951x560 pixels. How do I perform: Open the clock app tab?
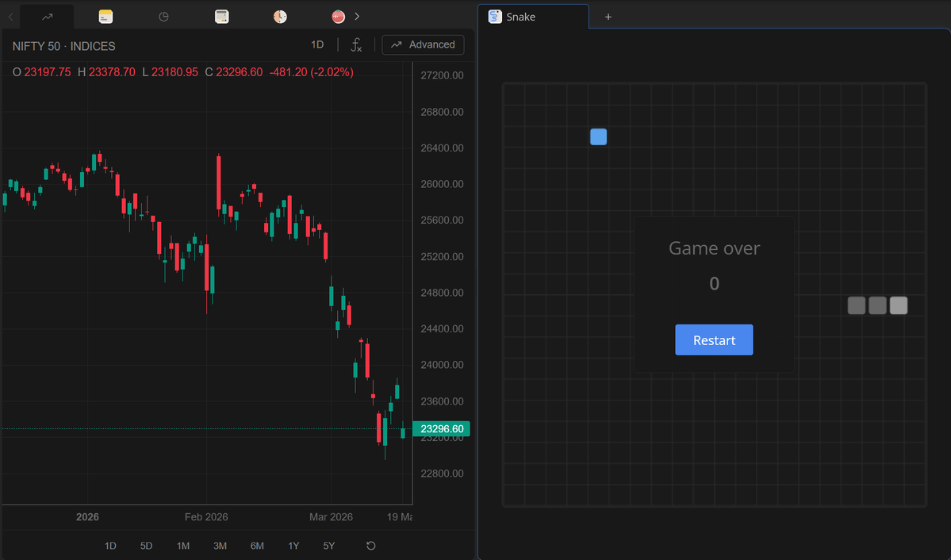point(280,17)
